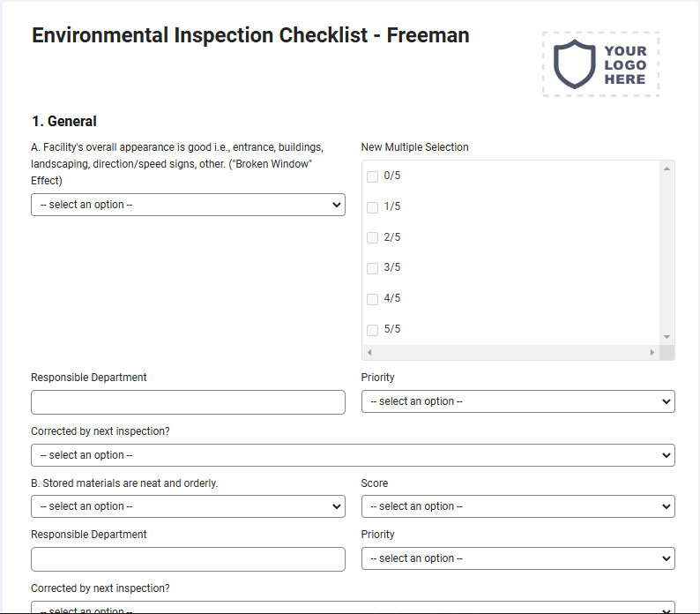Tick the 1/5 option
The image size is (700, 614).
pos(372,207)
